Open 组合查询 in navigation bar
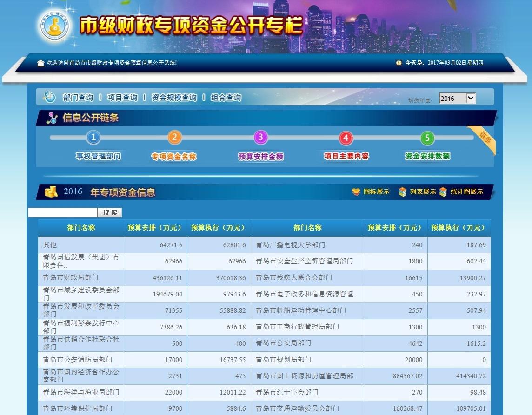Image resolution: width=532 pixels, height=415 pixels. pos(226,98)
